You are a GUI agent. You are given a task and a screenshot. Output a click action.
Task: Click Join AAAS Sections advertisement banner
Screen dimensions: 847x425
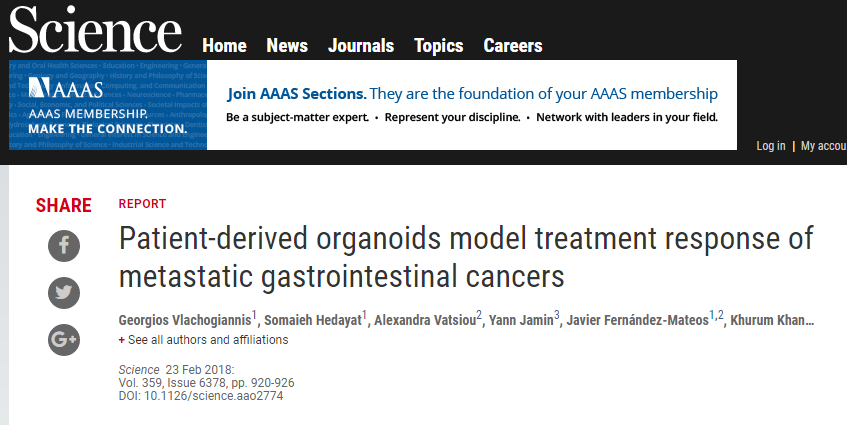coord(472,105)
